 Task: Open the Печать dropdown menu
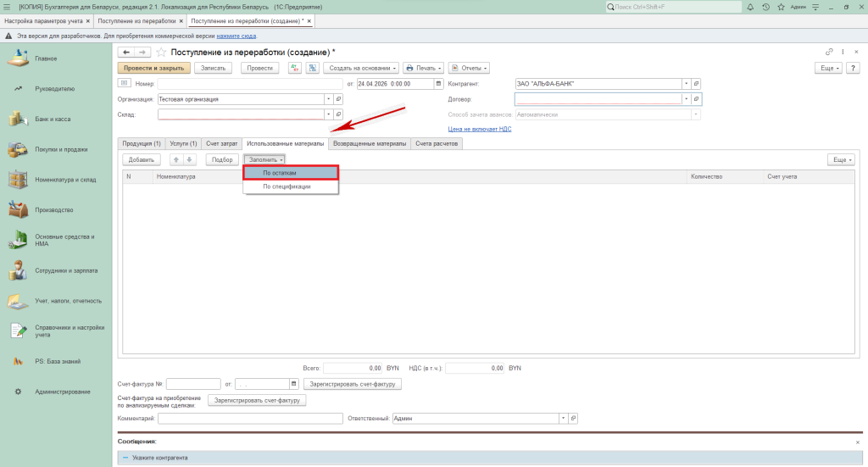423,68
